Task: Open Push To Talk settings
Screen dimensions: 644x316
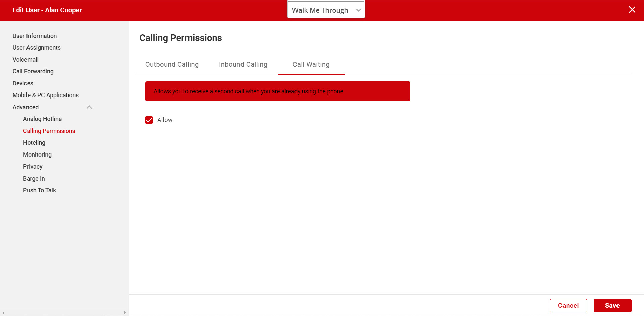Action: point(40,190)
